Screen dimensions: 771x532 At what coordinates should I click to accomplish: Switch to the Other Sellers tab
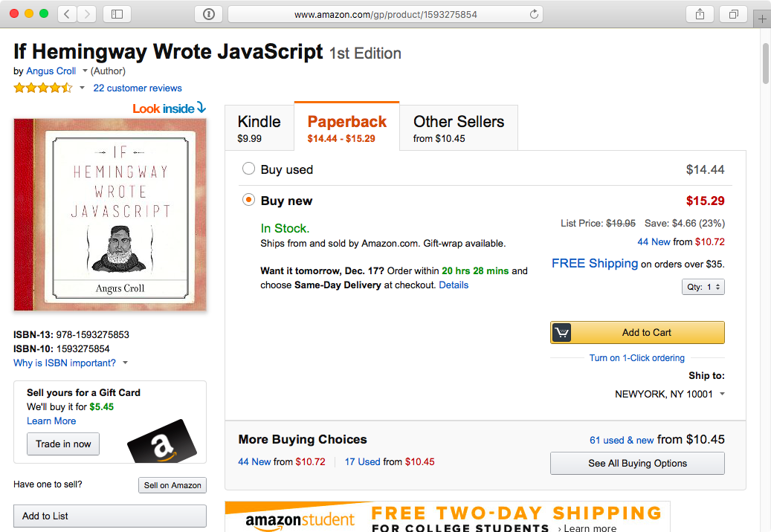coord(459,128)
